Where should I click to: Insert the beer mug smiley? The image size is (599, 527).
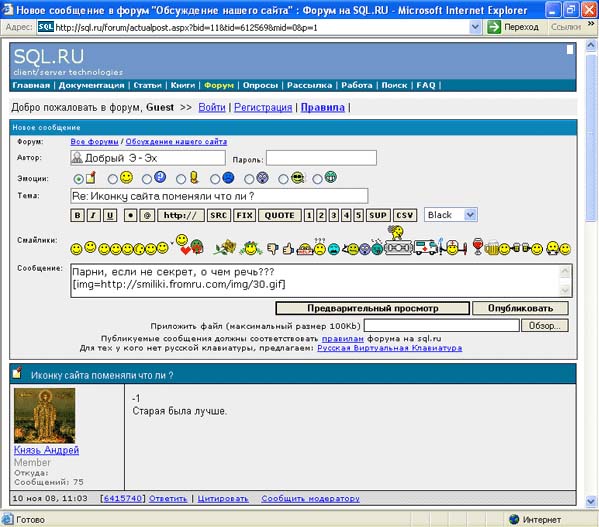click(x=492, y=249)
